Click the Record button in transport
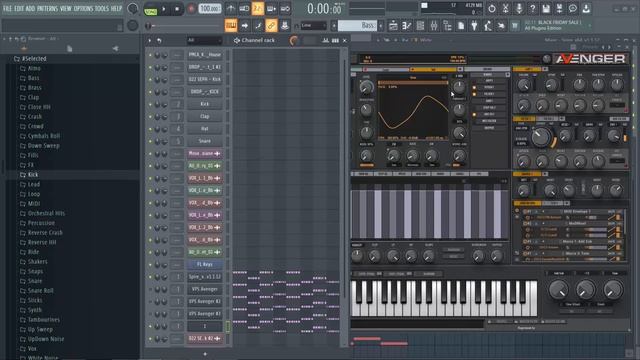 pos(191,9)
